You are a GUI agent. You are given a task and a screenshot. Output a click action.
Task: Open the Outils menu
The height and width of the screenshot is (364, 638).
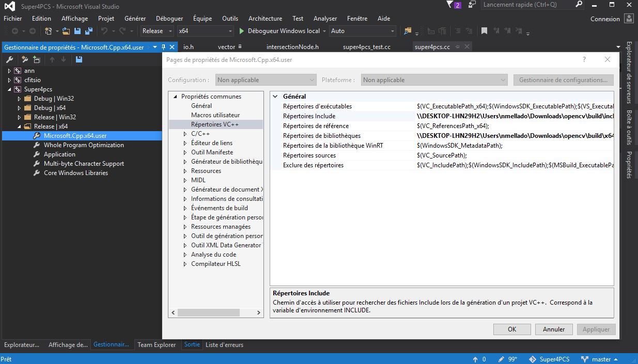230,19
